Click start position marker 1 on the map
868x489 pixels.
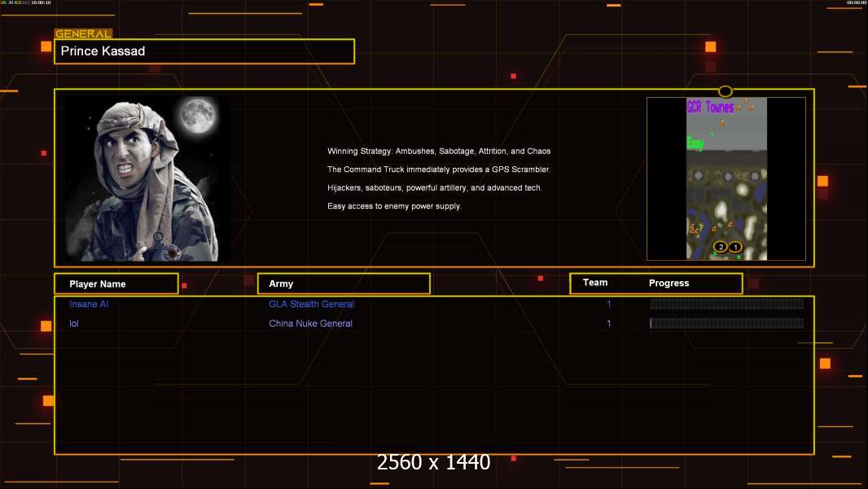click(735, 247)
